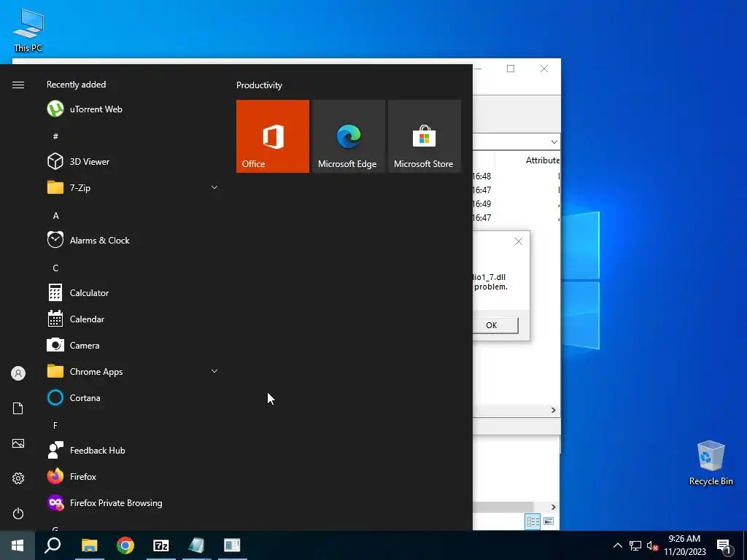This screenshot has height=560, width=747.
Task: Click the lower horizontal scrollbar right arrow
Action: (x=553, y=507)
